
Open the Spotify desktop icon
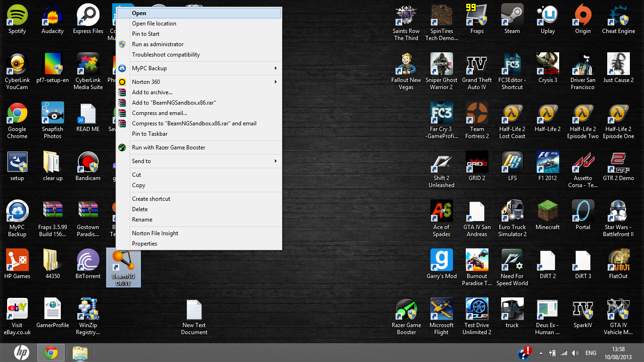pyautogui.click(x=17, y=19)
